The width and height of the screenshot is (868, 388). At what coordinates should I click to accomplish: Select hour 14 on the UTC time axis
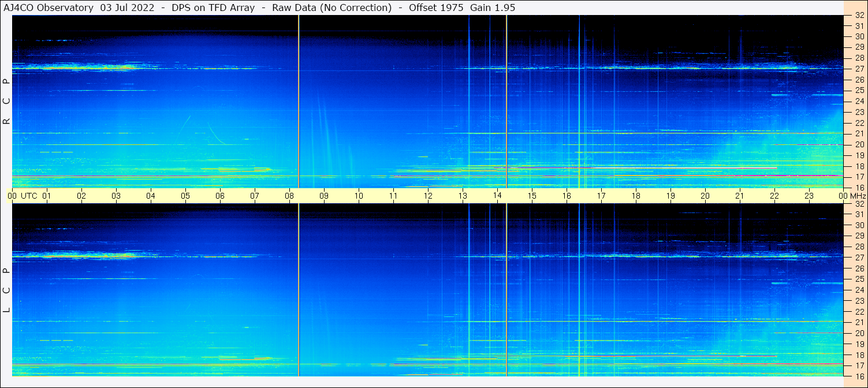pyautogui.click(x=497, y=196)
